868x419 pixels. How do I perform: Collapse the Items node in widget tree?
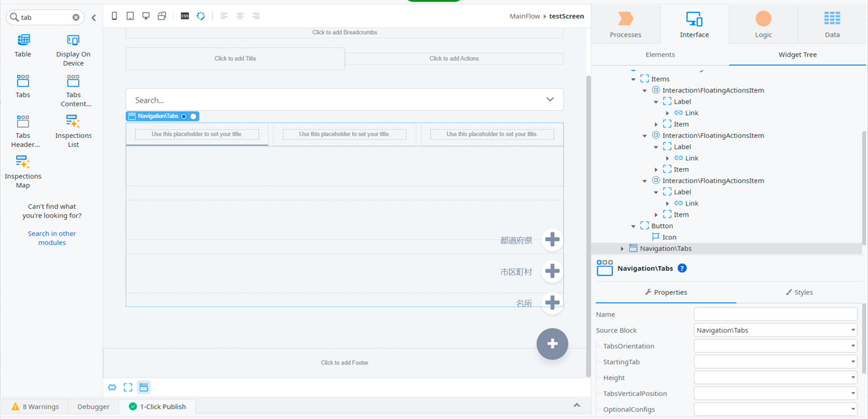pos(633,79)
